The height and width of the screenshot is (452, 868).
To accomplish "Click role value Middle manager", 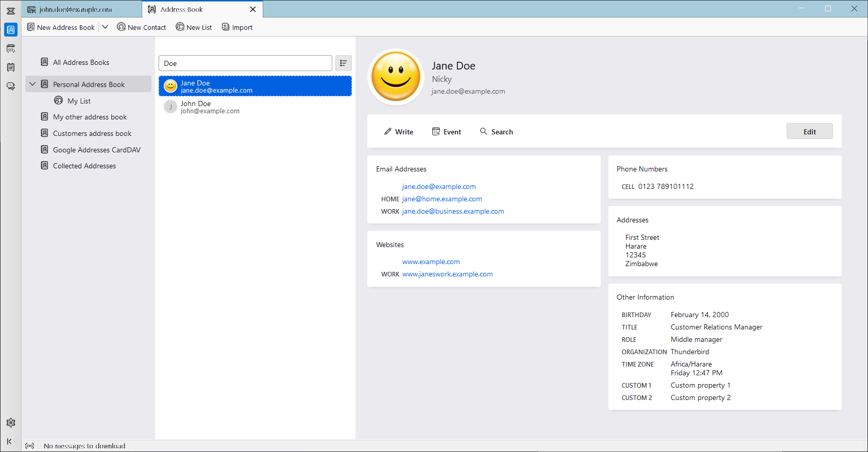I will pyautogui.click(x=696, y=339).
